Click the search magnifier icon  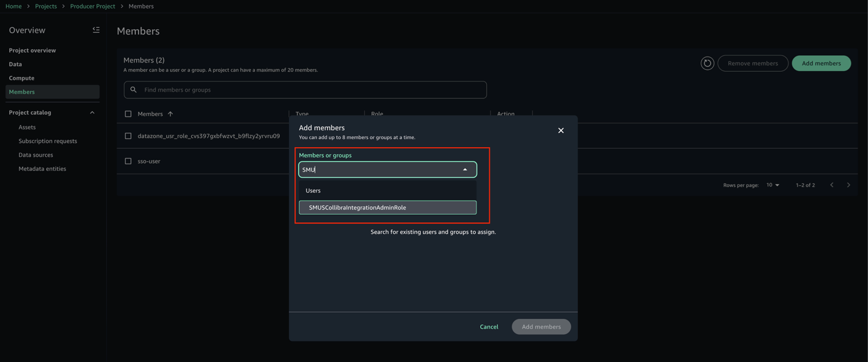(134, 90)
